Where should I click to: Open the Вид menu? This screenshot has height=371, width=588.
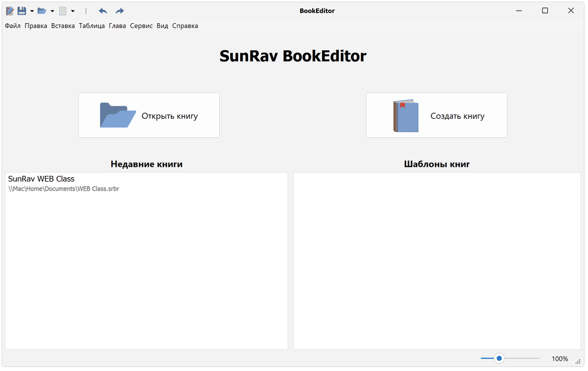coord(162,26)
